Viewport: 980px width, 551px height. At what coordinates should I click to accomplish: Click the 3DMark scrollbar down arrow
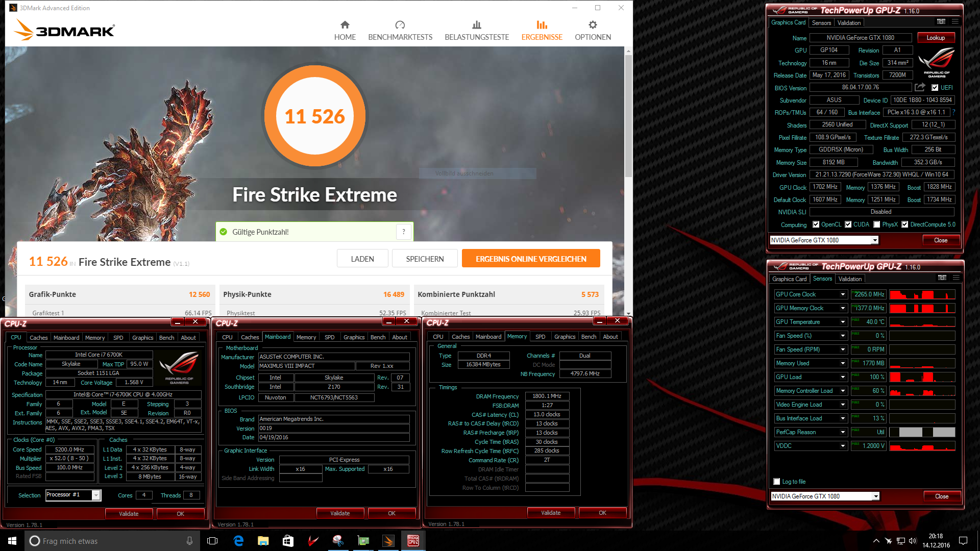pyautogui.click(x=628, y=313)
